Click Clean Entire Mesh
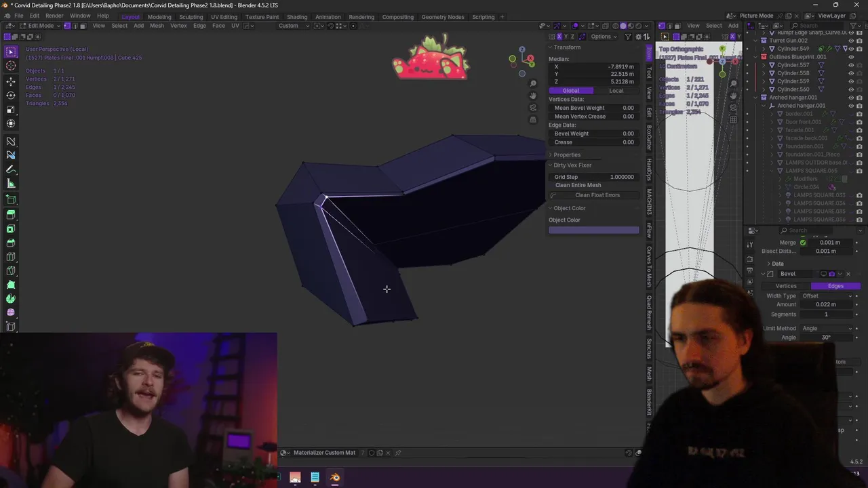The image size is (868, 488). pos(578,185)
